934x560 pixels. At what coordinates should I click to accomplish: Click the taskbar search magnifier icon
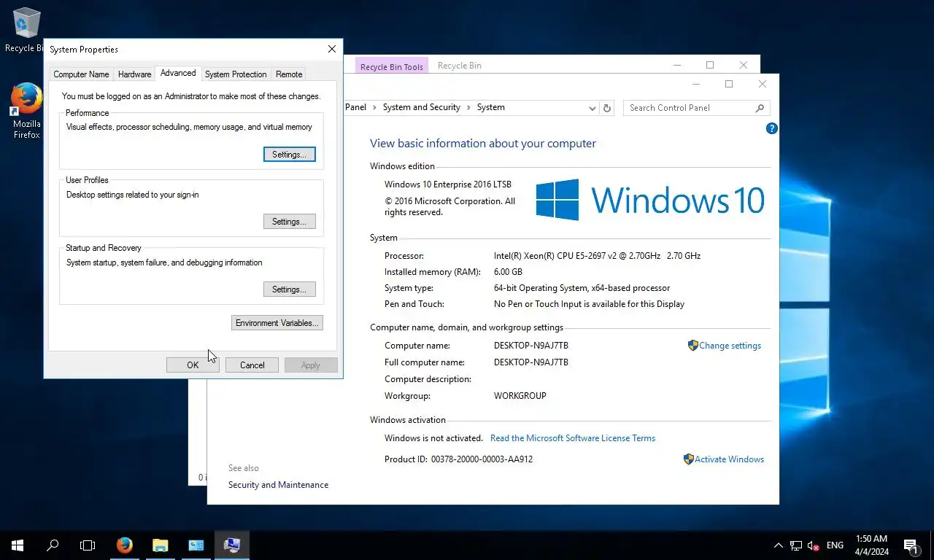[x=53, y=545]
